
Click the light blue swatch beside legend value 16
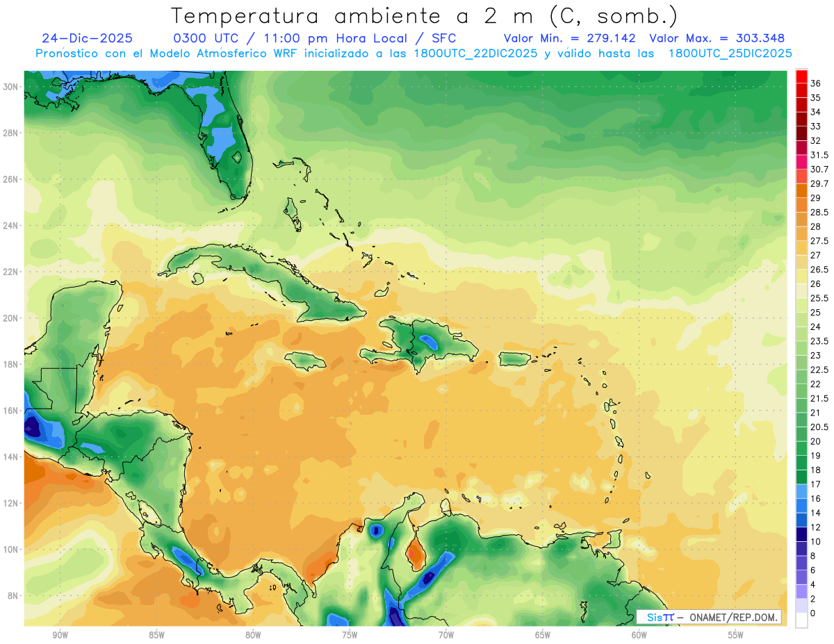[x=801, y=491]
